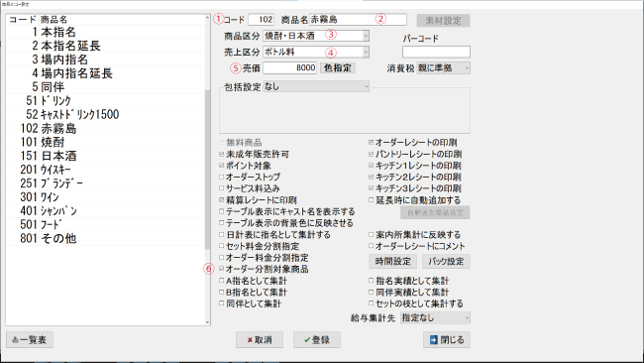Expand the 商品区分 dropdown
The image size is (644, 363).
366,36
